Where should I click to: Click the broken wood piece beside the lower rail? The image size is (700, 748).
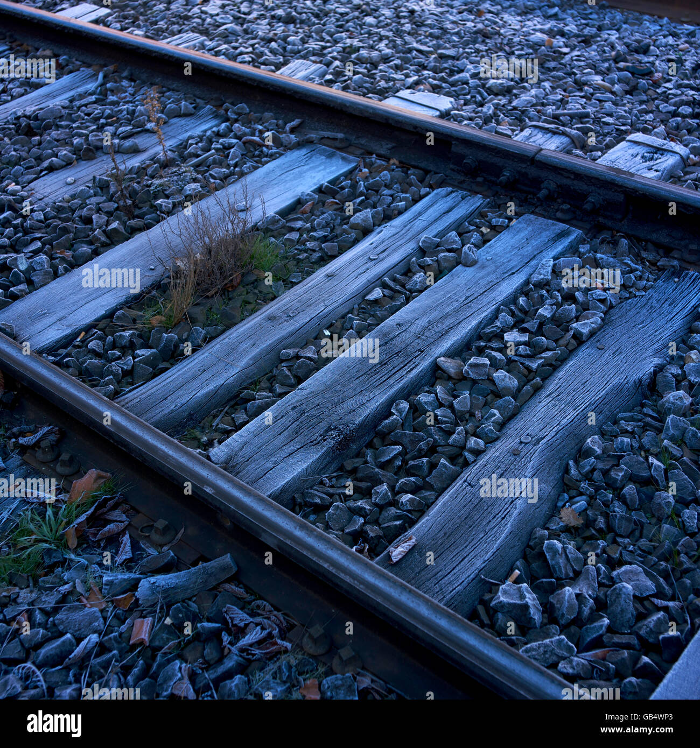[x=186, y=580]
